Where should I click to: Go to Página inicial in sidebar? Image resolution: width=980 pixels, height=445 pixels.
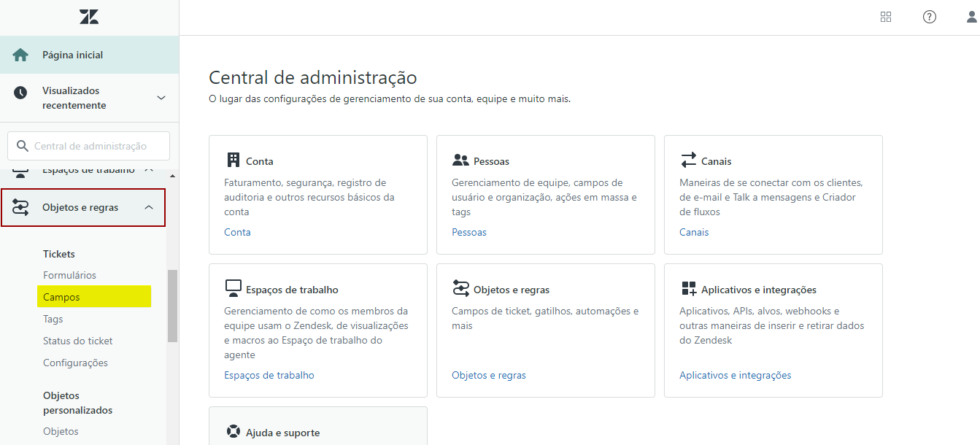pyautogui.click(x=72, y=55)
